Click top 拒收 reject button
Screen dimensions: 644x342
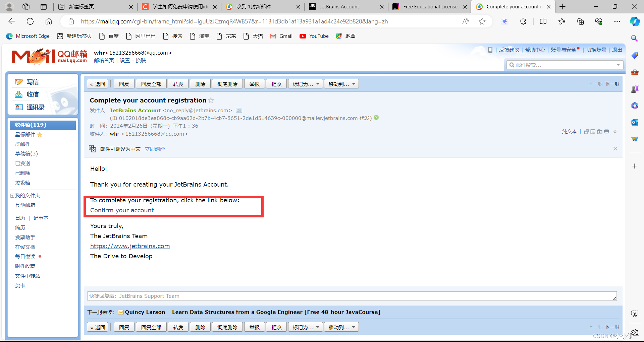pyautogui.click(x=276, y=84)
